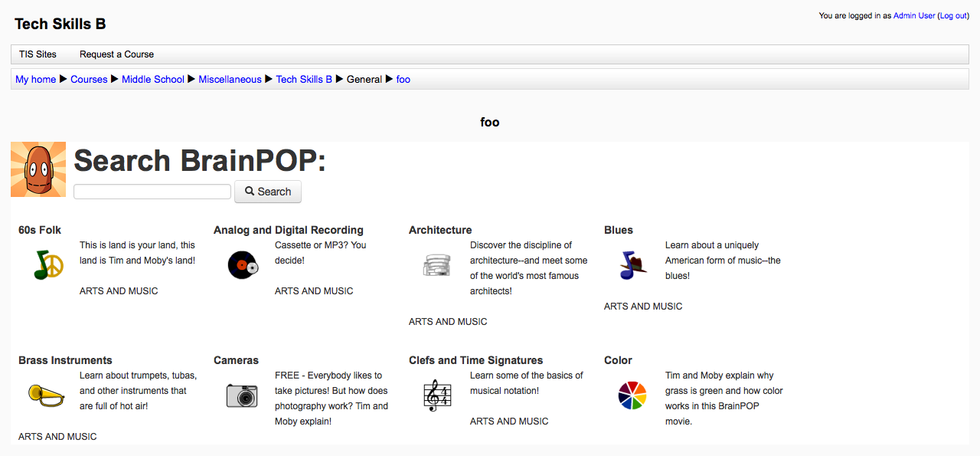Click the Clefs and Time Signatures icon
Viewport: 980px width, 456px height.
438,395
